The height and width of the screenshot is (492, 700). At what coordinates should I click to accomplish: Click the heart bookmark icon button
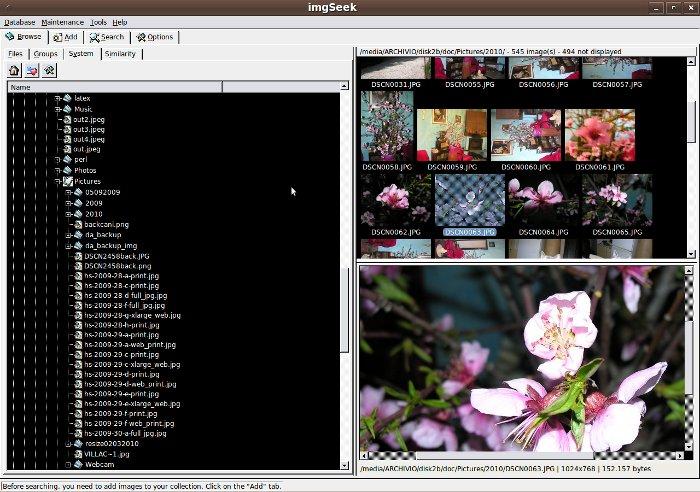tap(32, 70)
